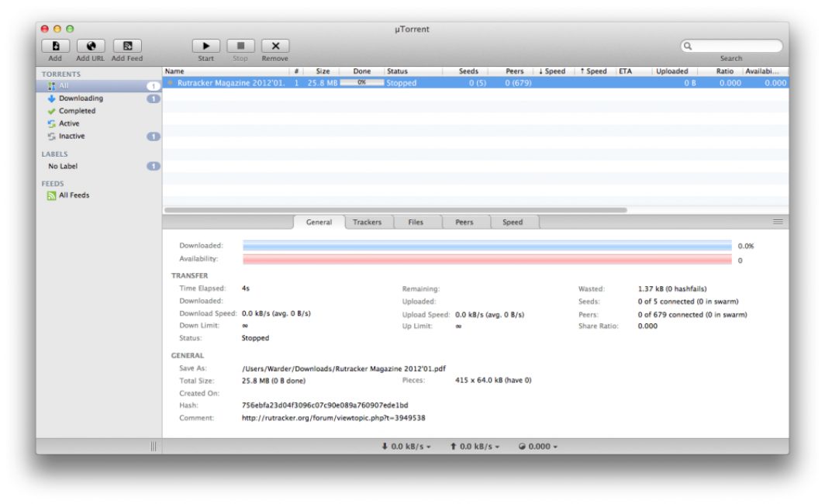Open the Files tab
The image size is (825, 504).
pyautogui.click(x=416, y=223)
